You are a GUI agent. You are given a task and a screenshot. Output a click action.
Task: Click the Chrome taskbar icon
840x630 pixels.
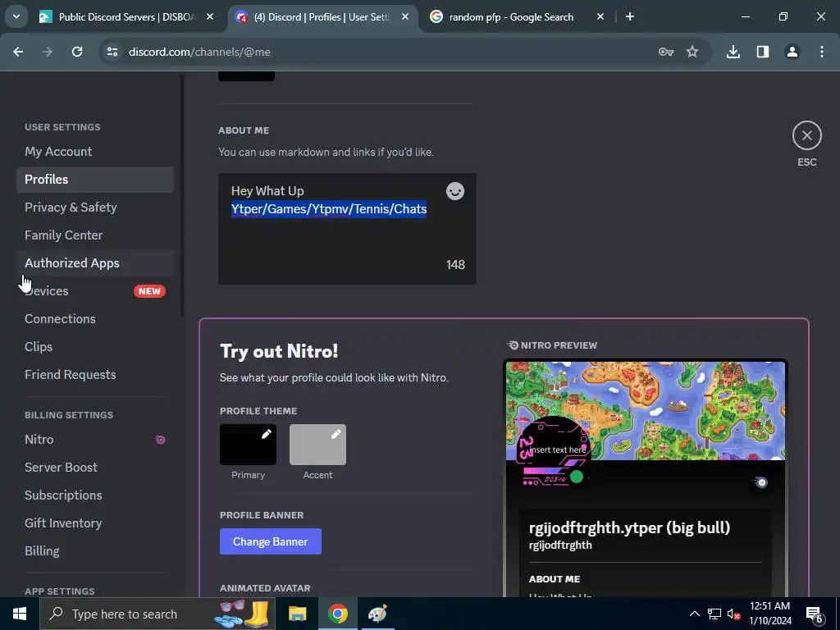point(337,614)
